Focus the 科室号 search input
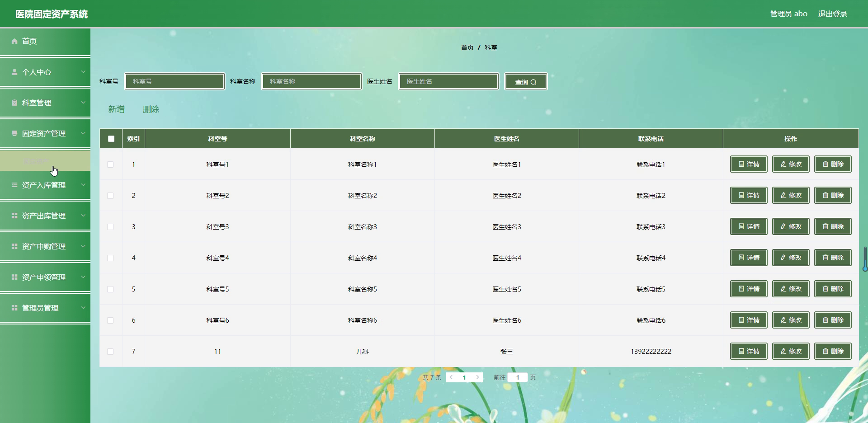868x423 pixels. pyautogui.click(x=175, y=81)
